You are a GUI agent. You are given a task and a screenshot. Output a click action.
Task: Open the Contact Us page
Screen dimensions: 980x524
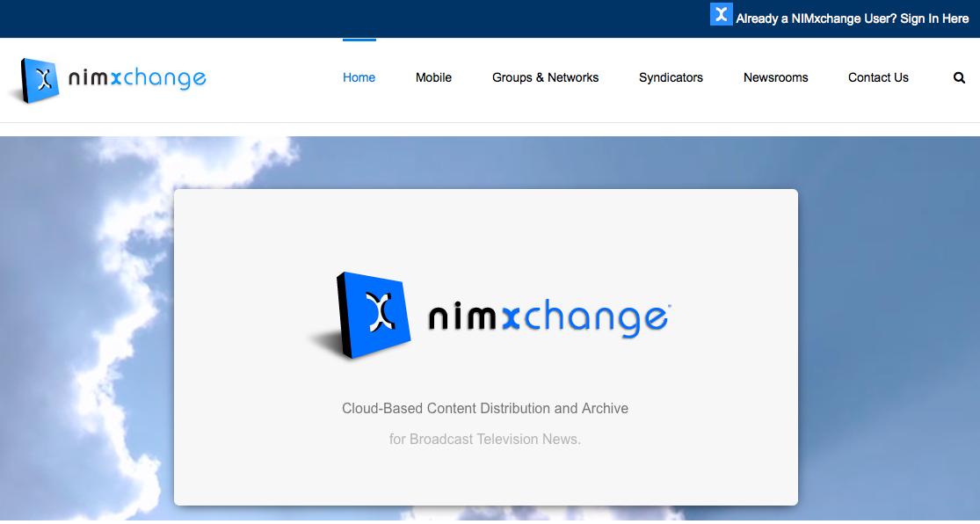point(878,77)
